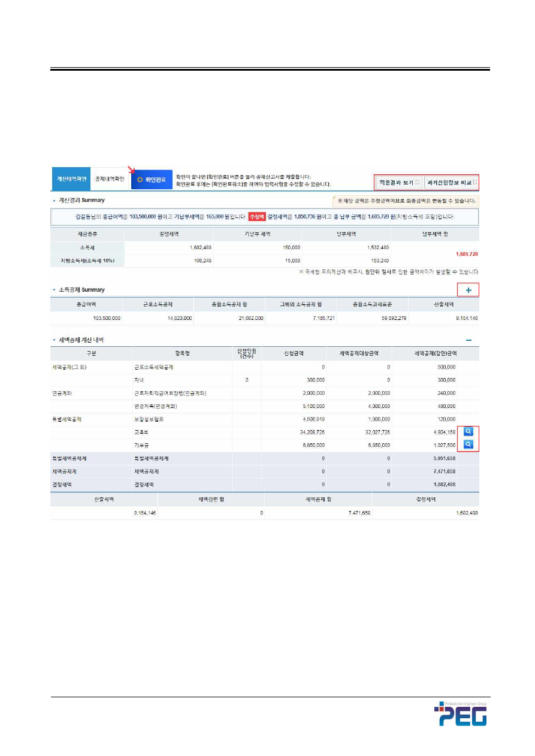
Task: Click the 종합소득과세표준 column header
Action: pyautogui.click(x=372, y=304)
